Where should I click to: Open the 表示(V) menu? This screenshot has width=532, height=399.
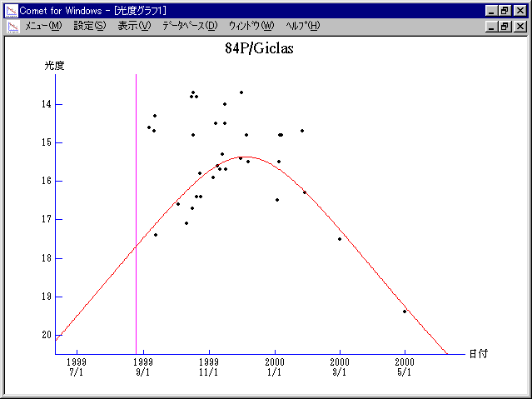pos(134,26)
